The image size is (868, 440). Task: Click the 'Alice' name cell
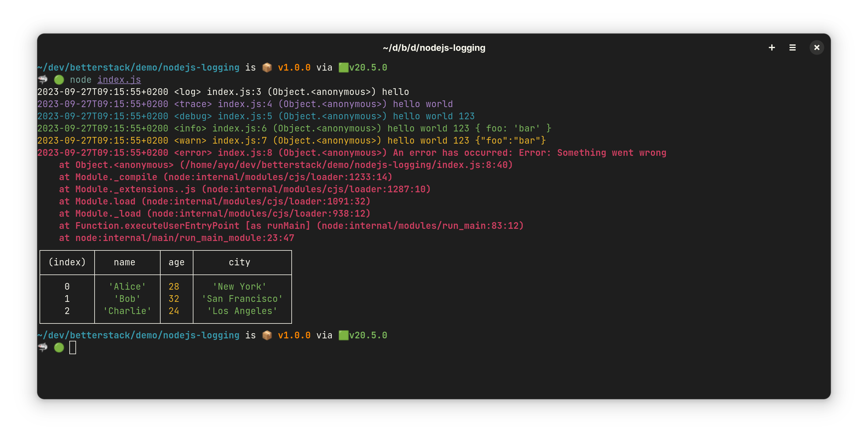pos(127,286)
